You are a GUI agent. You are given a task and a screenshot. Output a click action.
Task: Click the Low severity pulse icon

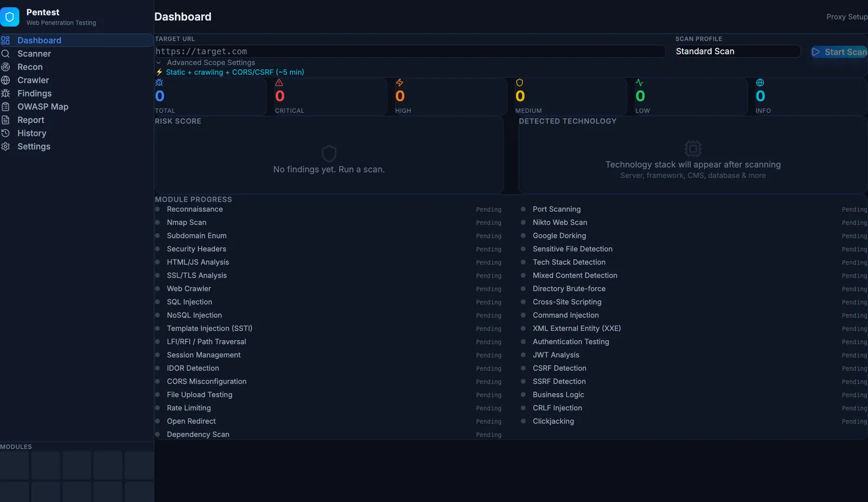(640, 83)
